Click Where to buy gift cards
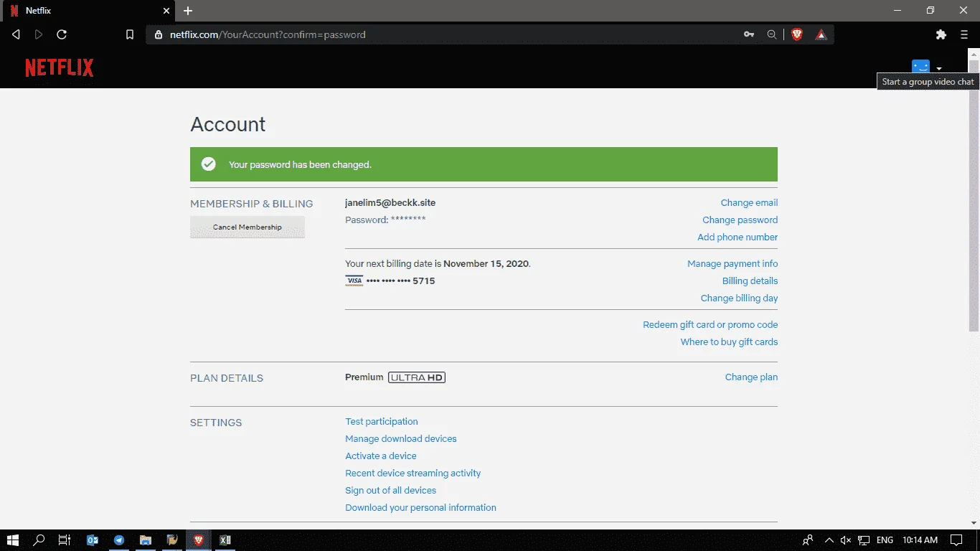The image size is (980, 551). [729, 342]
